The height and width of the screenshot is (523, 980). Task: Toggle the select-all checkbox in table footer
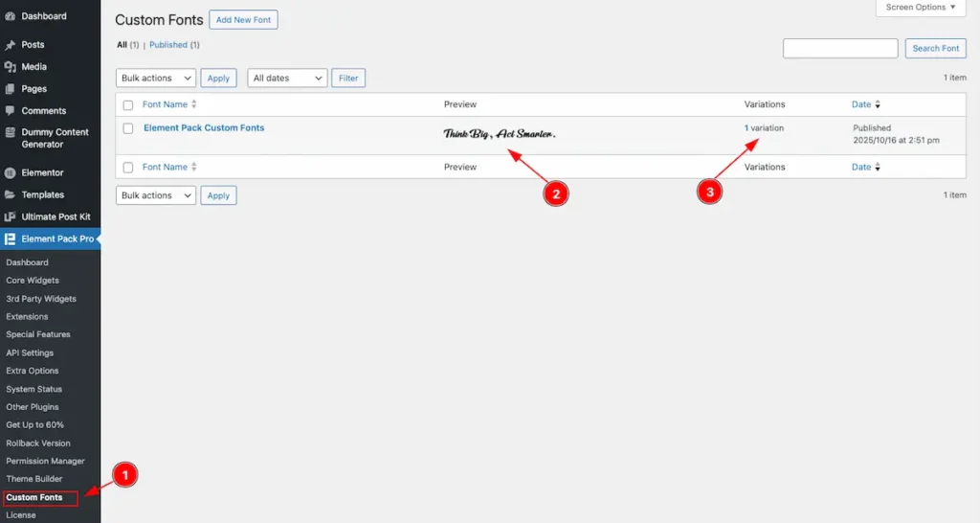[128, 168]
